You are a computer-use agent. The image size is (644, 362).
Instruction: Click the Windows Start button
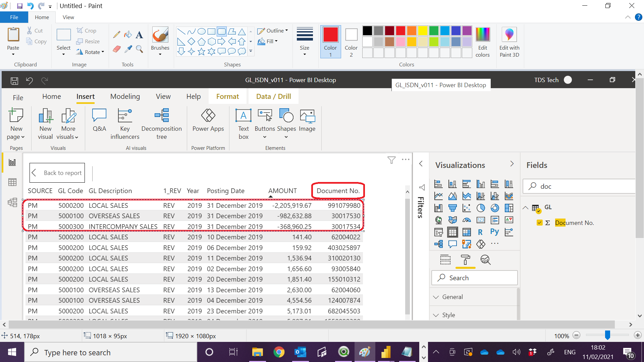[x=12, y=352]
